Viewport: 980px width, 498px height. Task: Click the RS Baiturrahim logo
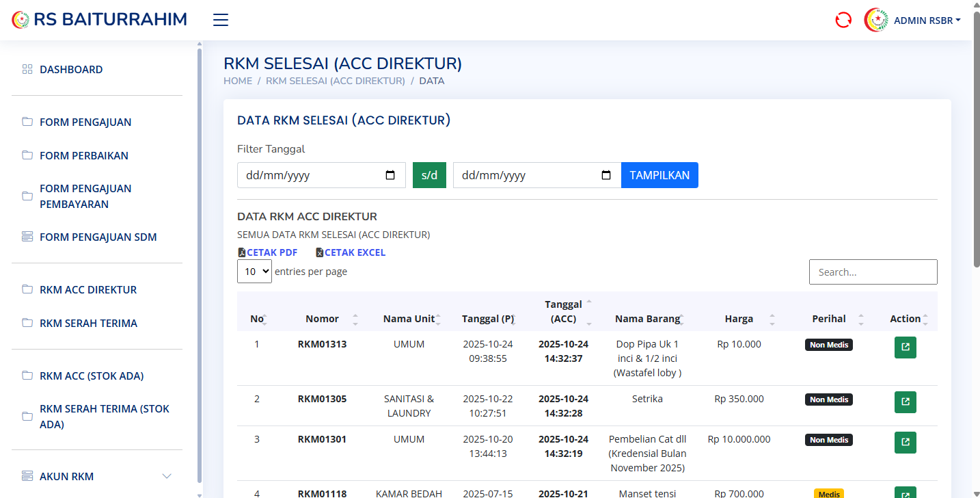pyautogui.click(x=99, y=20)
